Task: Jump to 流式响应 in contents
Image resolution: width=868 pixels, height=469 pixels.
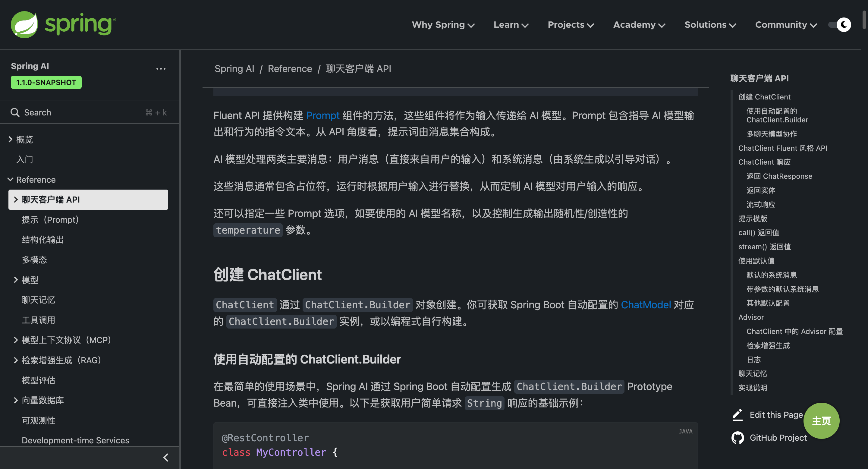Action: [760, 204]
